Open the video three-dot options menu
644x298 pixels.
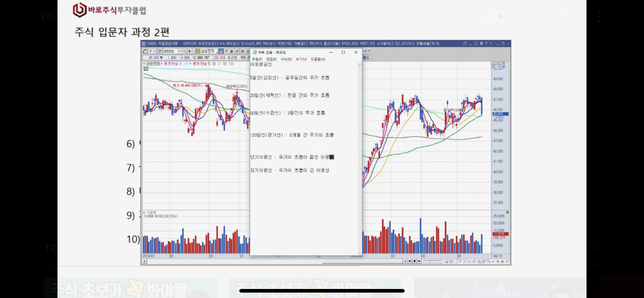[x=599, y=17]
